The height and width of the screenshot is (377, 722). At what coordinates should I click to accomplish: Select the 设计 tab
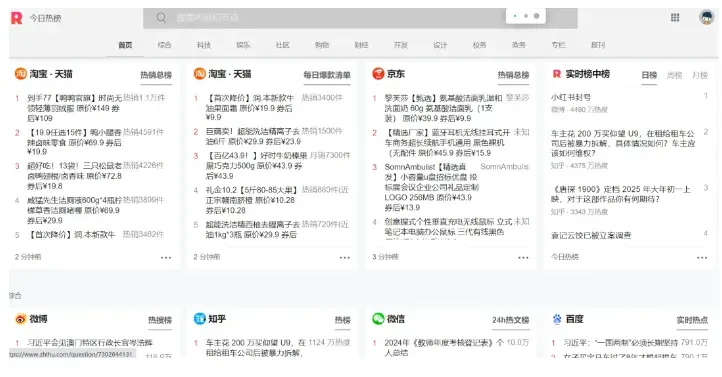[440, 45]
